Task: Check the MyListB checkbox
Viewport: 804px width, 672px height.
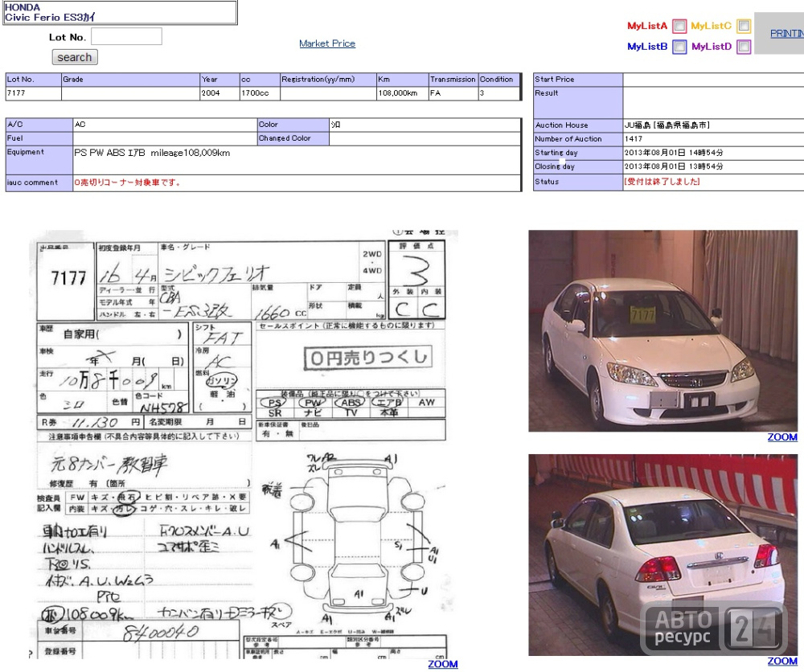Action: pos(679,47)
